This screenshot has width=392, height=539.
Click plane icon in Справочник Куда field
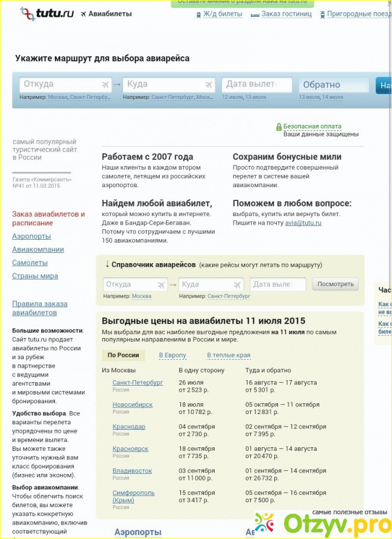tap(237, 285)
